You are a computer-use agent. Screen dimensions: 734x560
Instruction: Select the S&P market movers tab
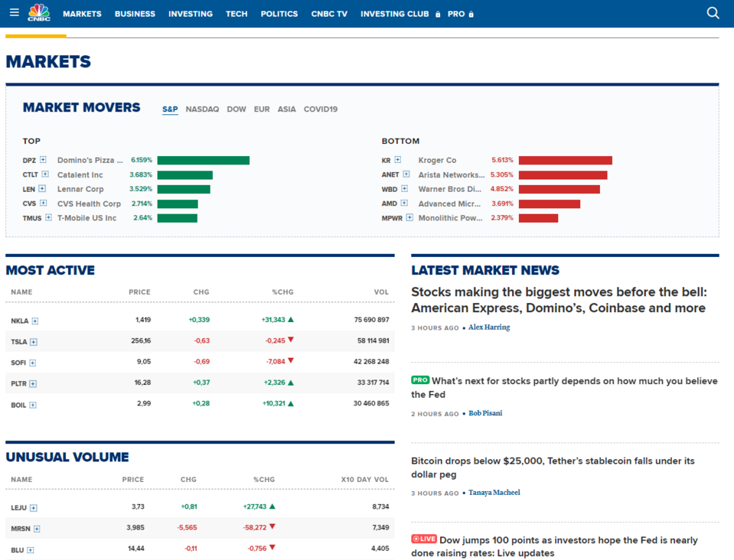pyautogui.click(x=170, y=109)
